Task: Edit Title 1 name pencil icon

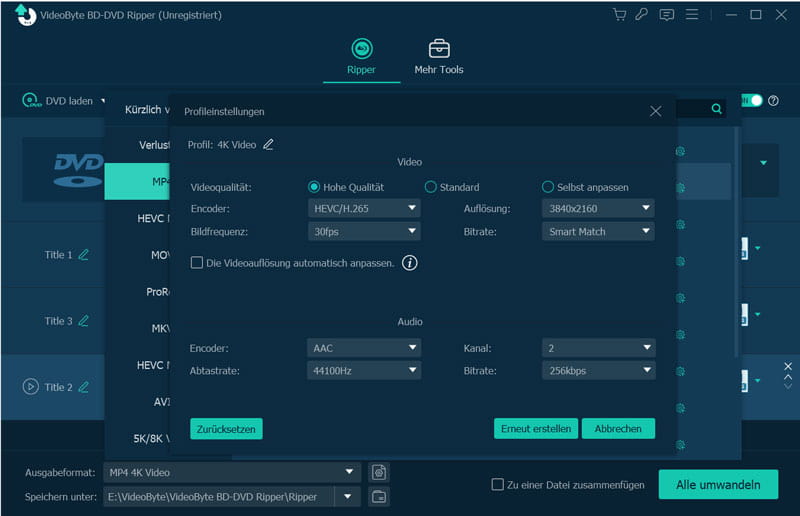Action: point(84,255)
